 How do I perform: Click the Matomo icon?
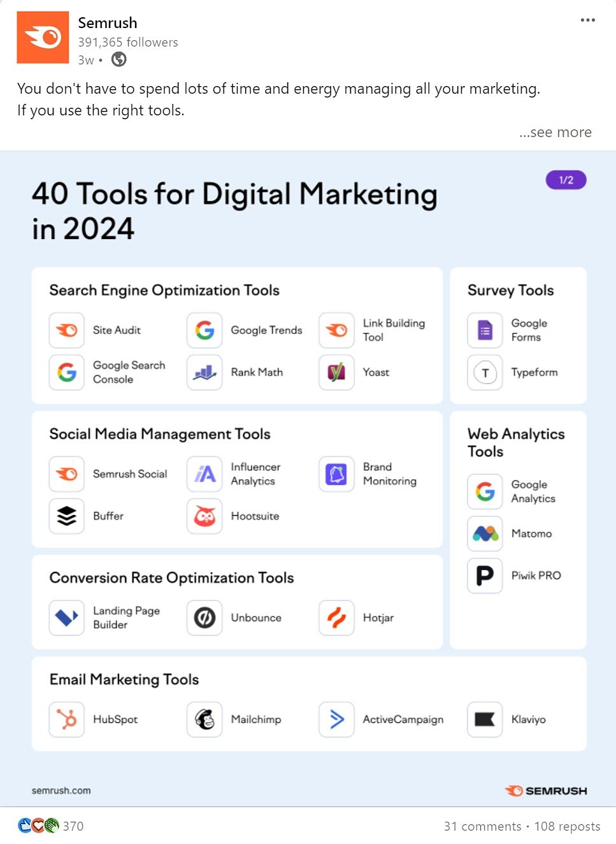pos(485,534)
